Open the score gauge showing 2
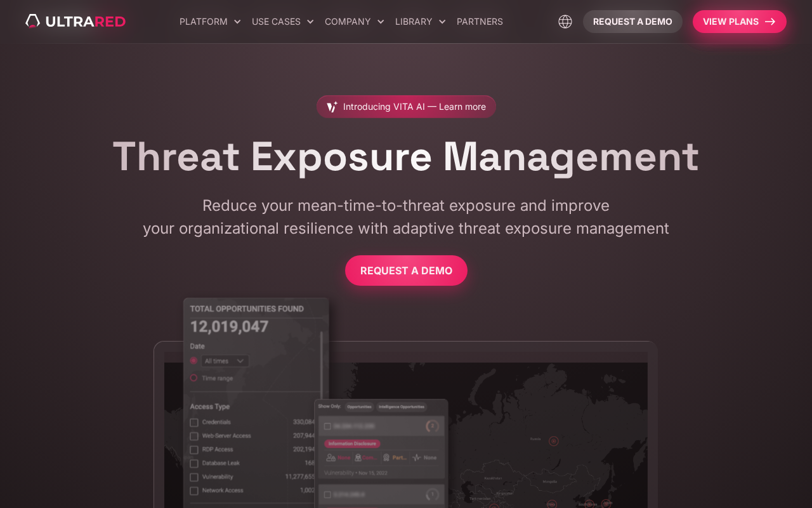This screenshot has width=812, height=508. [x=433, y=426]
